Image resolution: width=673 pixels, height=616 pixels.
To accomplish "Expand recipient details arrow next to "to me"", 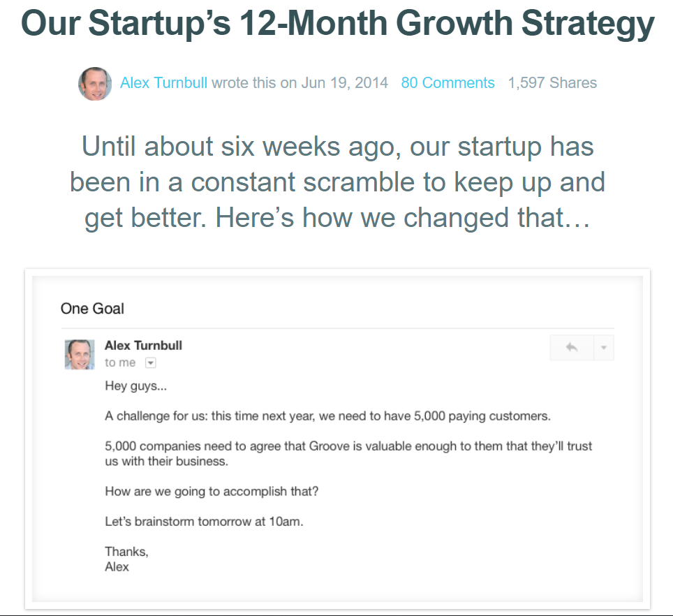I will (x=150, y=363).
